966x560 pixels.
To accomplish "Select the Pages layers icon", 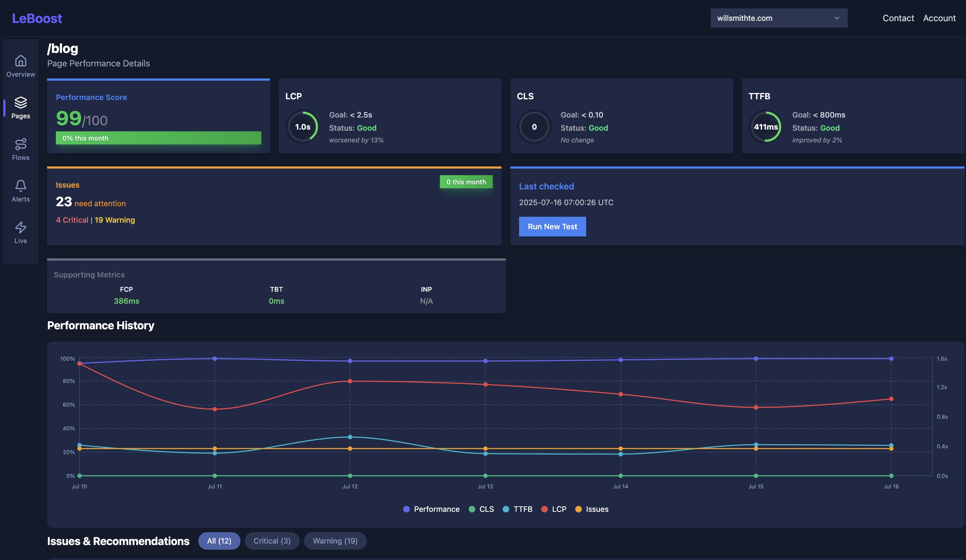I will (21, 103).
